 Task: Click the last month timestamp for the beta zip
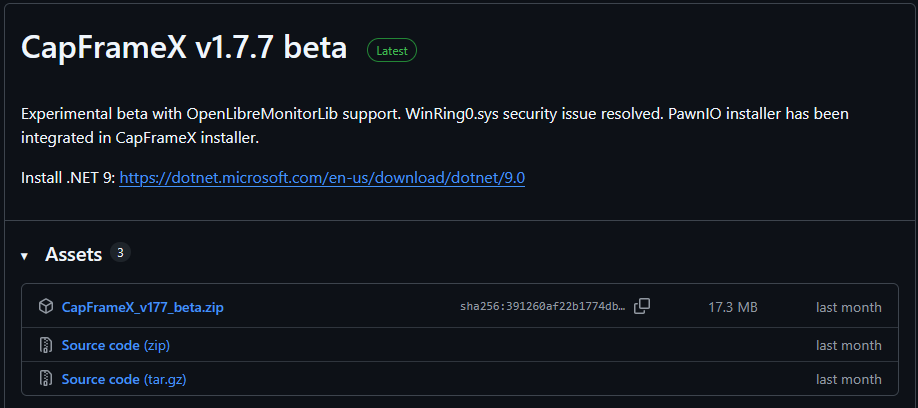848,307
